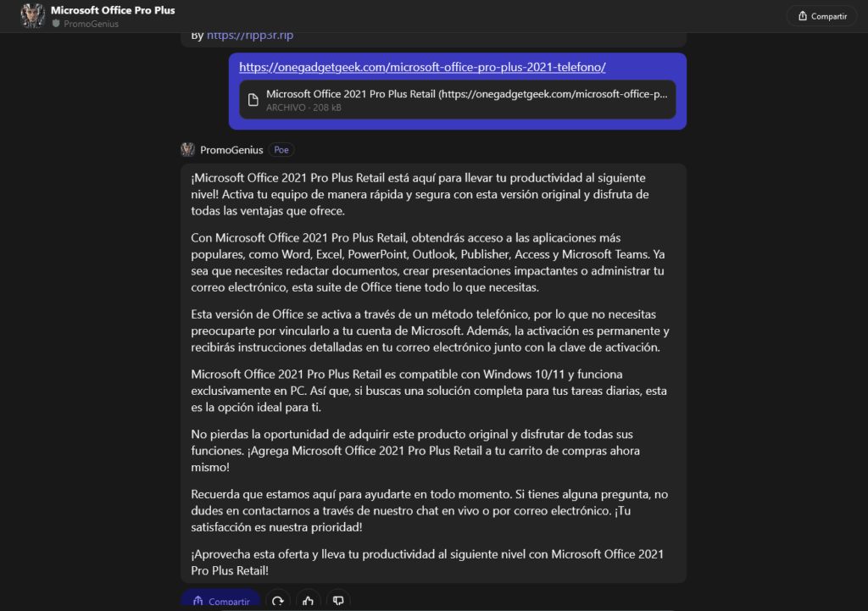The image size is (868, 611).
Task: Open the Microsoft Office 2021 Pro Plus Retail attachment
Action: [x=466, y=94]
